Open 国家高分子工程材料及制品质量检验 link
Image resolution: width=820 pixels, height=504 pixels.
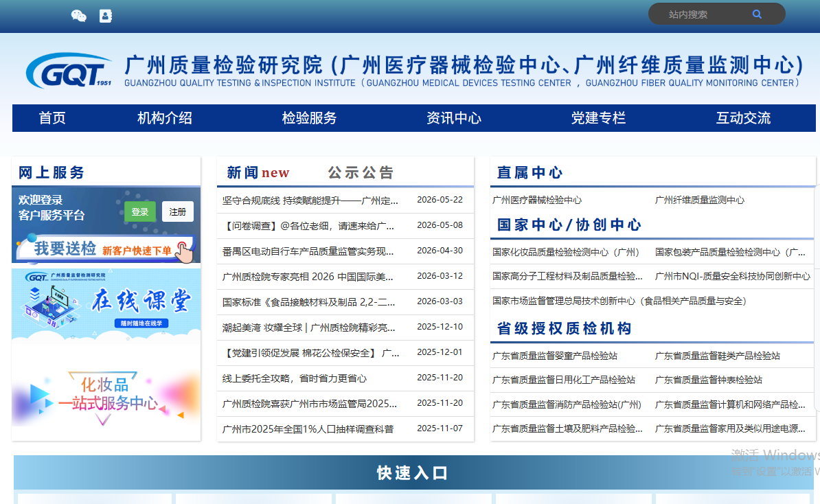click(567, 276)
